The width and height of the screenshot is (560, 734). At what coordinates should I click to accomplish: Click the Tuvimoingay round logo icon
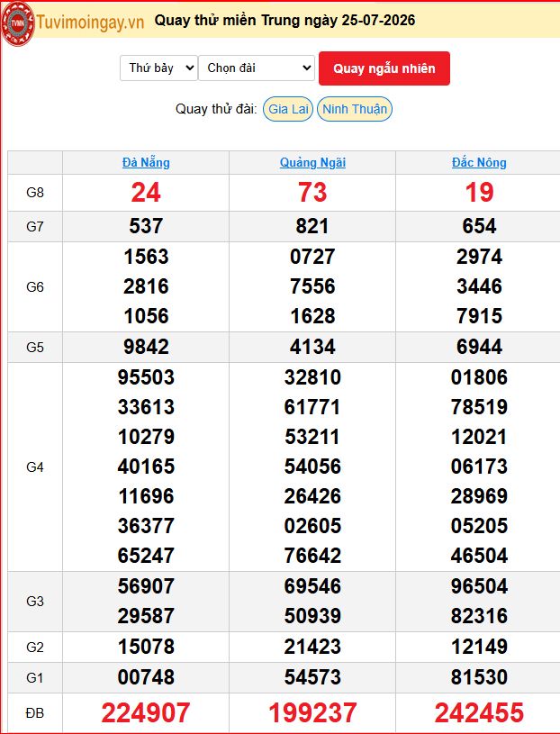(x=17, y=23)
